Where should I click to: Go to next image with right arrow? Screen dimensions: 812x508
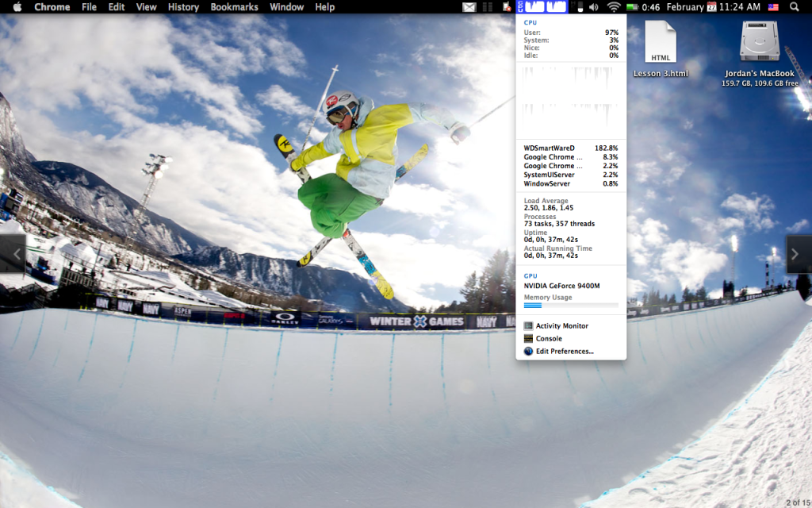[x=799, y=253]
